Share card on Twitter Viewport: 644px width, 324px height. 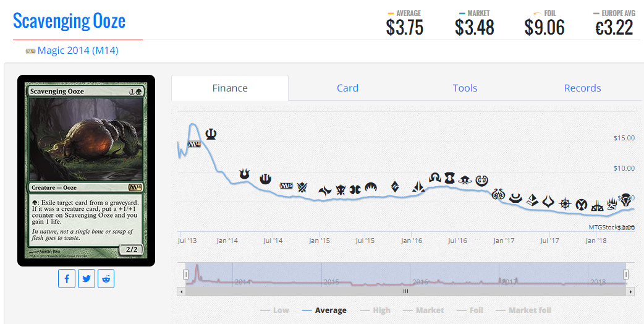pyautogui.click(x=87, y=279)
